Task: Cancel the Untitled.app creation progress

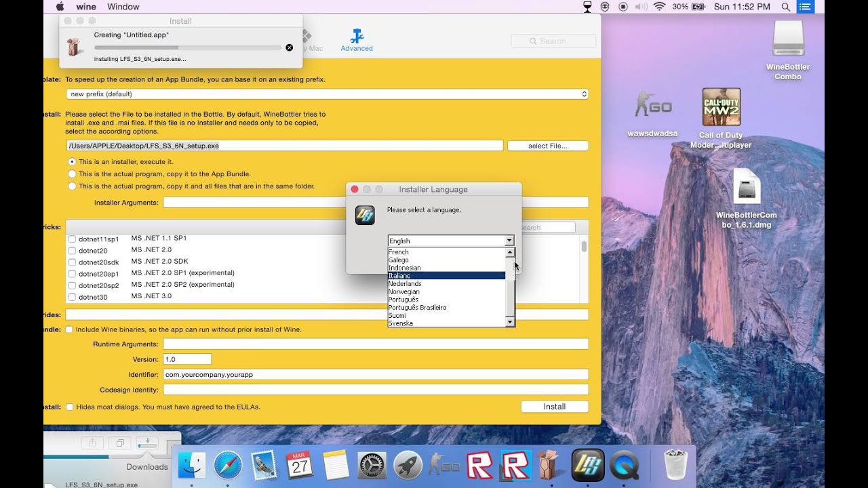Action: point(290,47)
